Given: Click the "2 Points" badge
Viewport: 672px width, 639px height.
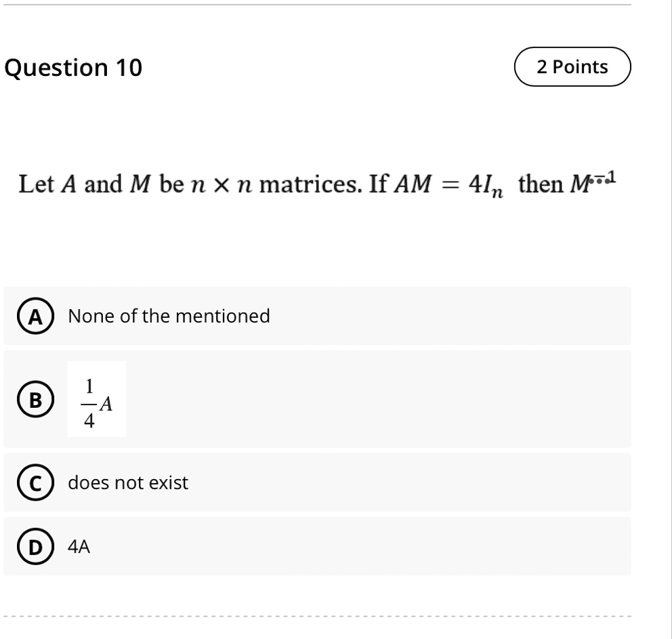Looking at the screenshot, I should click(572, 67).
